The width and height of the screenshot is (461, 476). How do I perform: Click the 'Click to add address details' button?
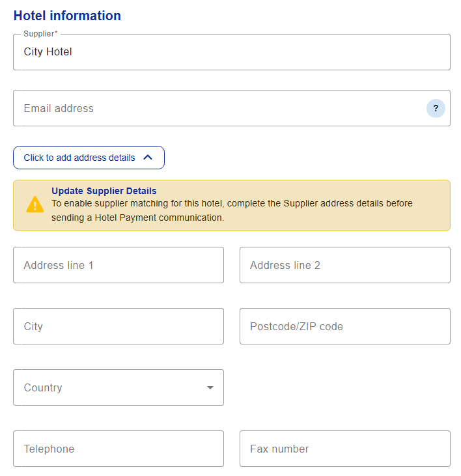click(x=89, y=158)
